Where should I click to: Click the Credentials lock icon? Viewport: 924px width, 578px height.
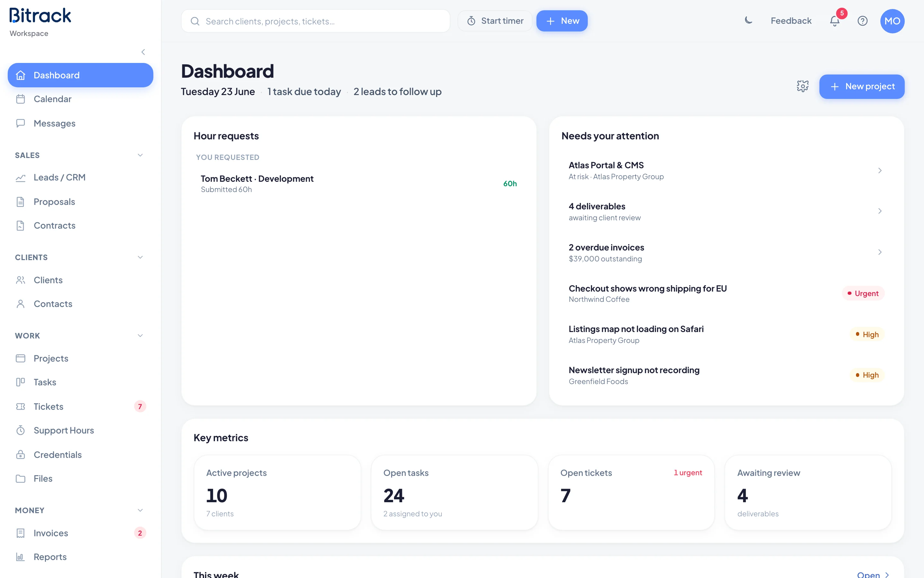click(21, 454)
